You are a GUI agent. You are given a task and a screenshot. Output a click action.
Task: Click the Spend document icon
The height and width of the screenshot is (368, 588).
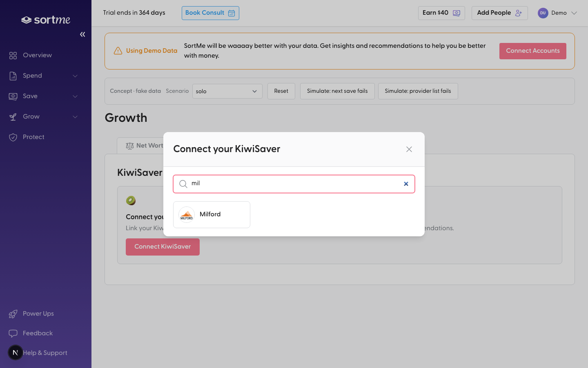pyautogui.click(x=13, y=76)
